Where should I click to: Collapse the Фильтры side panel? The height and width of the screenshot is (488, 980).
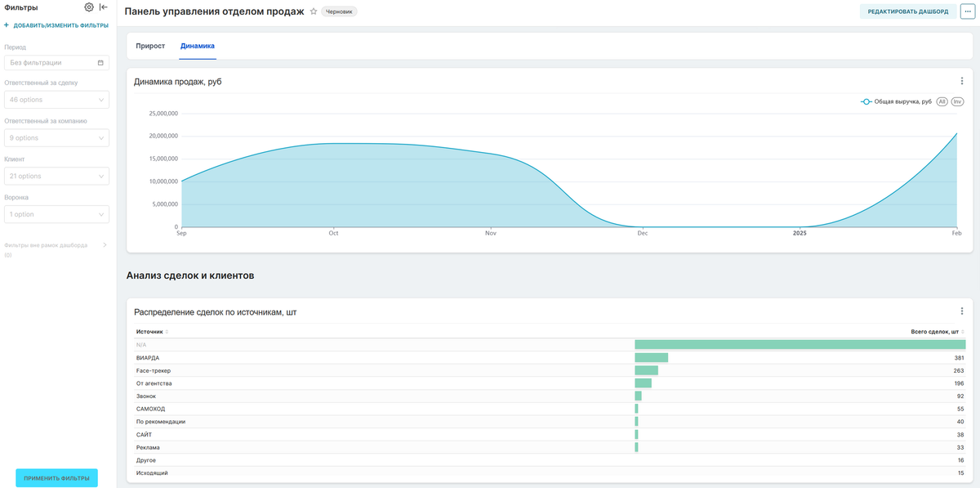104,7
